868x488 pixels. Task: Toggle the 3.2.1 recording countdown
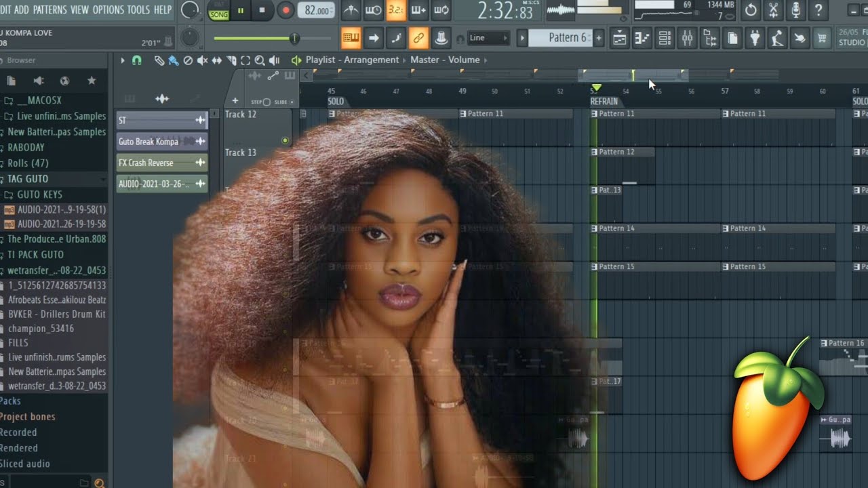click(396, 10)
